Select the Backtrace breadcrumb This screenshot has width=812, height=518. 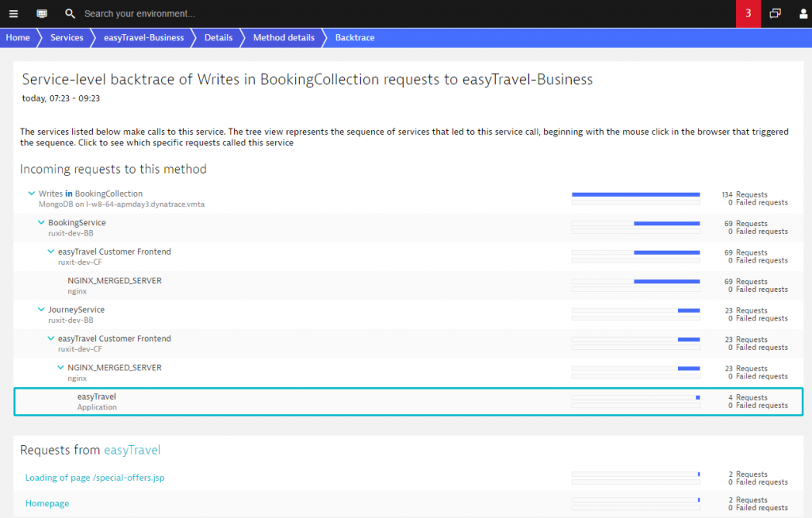click(354, 37)
